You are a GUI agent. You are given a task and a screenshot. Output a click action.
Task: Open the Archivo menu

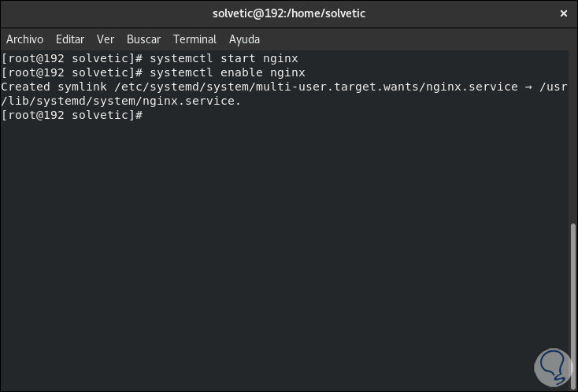(24, 39)
